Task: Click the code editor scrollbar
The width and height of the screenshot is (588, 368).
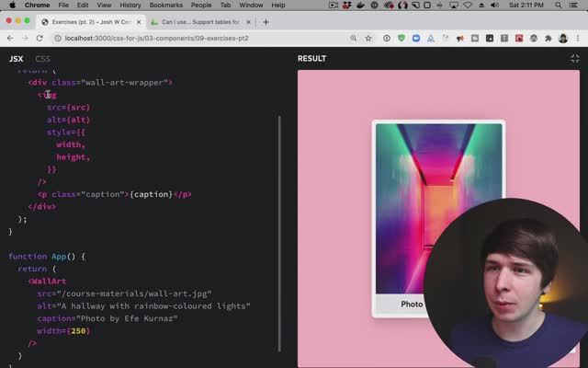Action: [x=279, y=234]
